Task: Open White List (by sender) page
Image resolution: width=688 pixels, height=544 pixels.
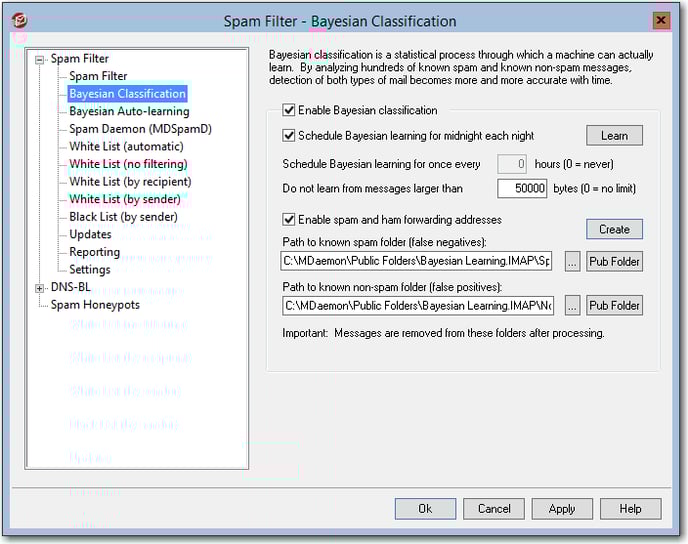Action: [125, 199]
